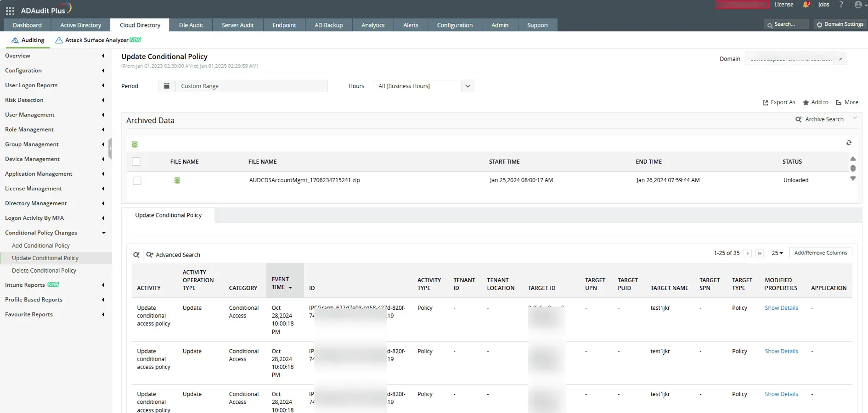Click the Export As icon
The image size is (868, 413).
tap(765, 102)
